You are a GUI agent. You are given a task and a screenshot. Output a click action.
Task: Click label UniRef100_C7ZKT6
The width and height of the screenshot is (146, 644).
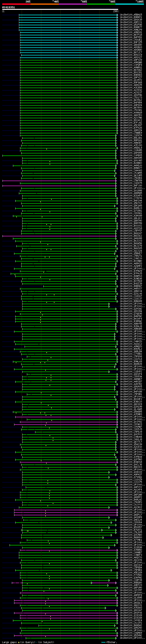(x=131, y=198)
